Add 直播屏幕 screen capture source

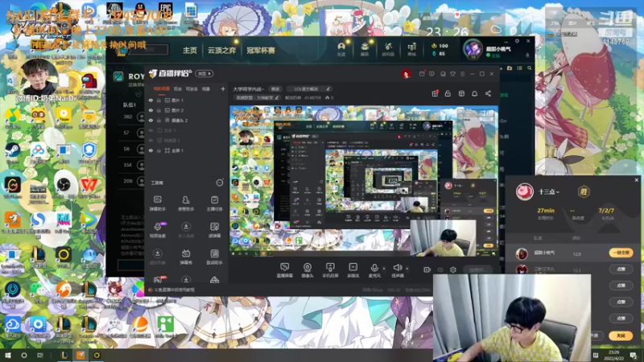[285, 270]
